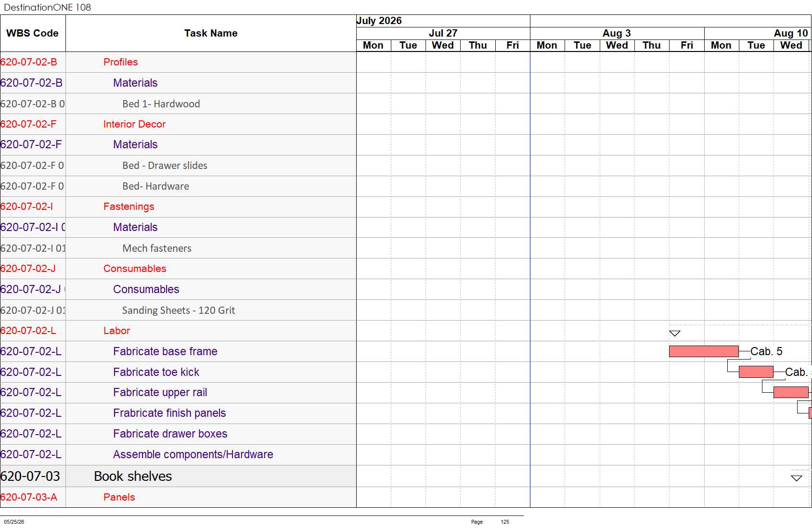Click the WBS Code column header

pyautogui.click(x=33, y=33)
